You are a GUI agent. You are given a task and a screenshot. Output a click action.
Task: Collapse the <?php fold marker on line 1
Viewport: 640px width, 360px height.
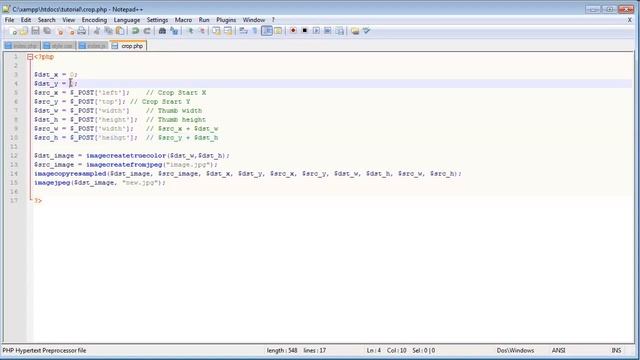[30, 57]
